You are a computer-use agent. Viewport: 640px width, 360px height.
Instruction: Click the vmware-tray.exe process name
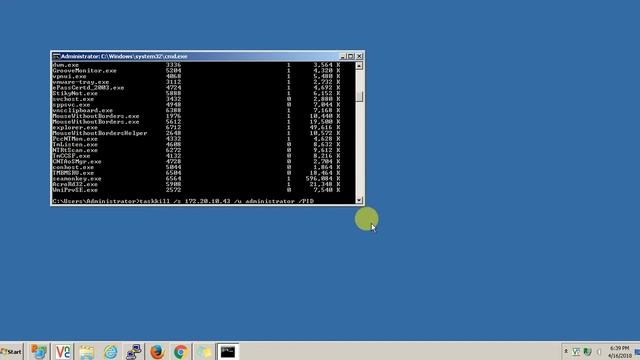(81, 82)
